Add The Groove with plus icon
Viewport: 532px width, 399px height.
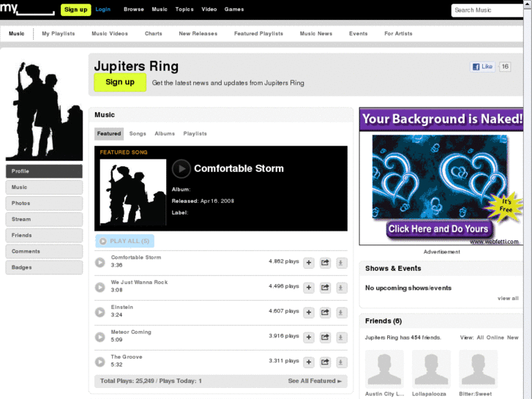309,362
